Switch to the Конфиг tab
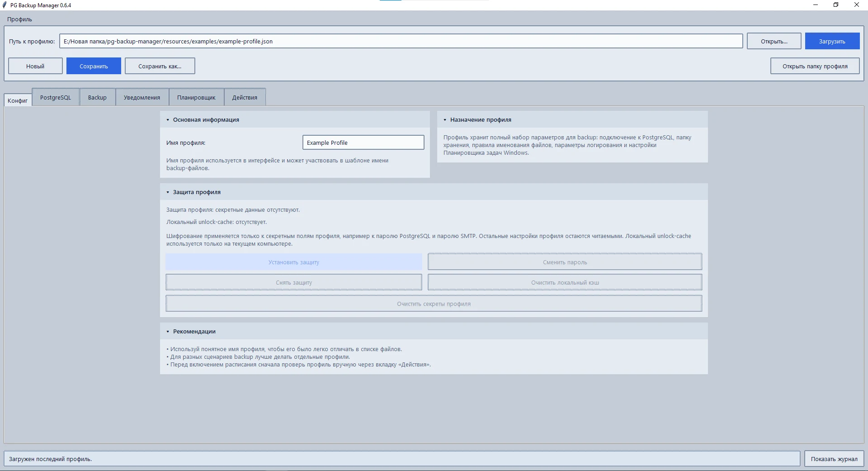The width and height of the screenshot is (868, 471). pos(18,100)
